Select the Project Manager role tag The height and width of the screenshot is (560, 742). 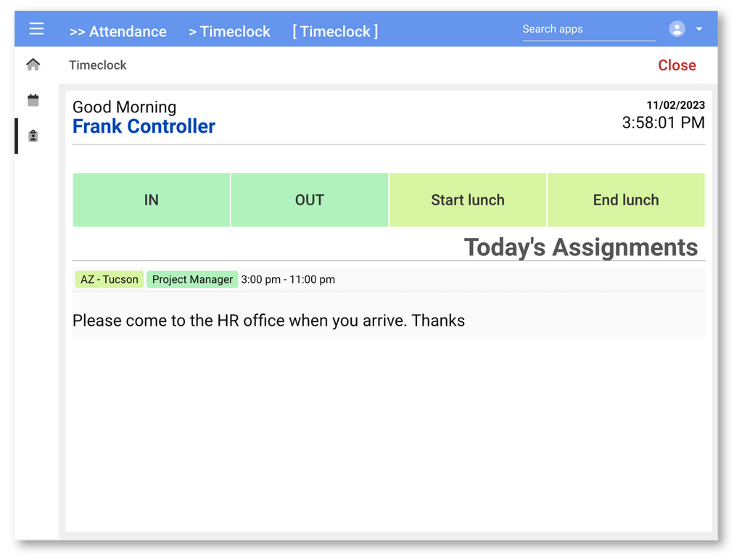click(192, 279)
